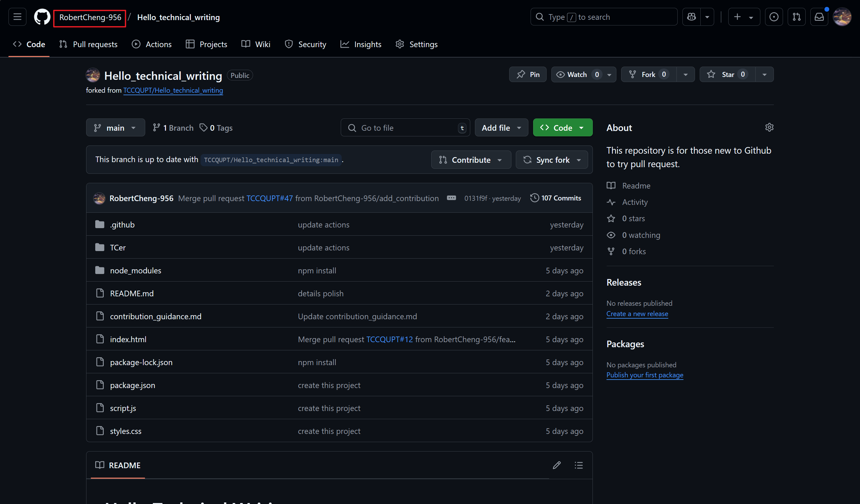Viewport: 860px width, 504px height.
Task: Expand the green Code dropdown
Action: [x=562, y=128]
